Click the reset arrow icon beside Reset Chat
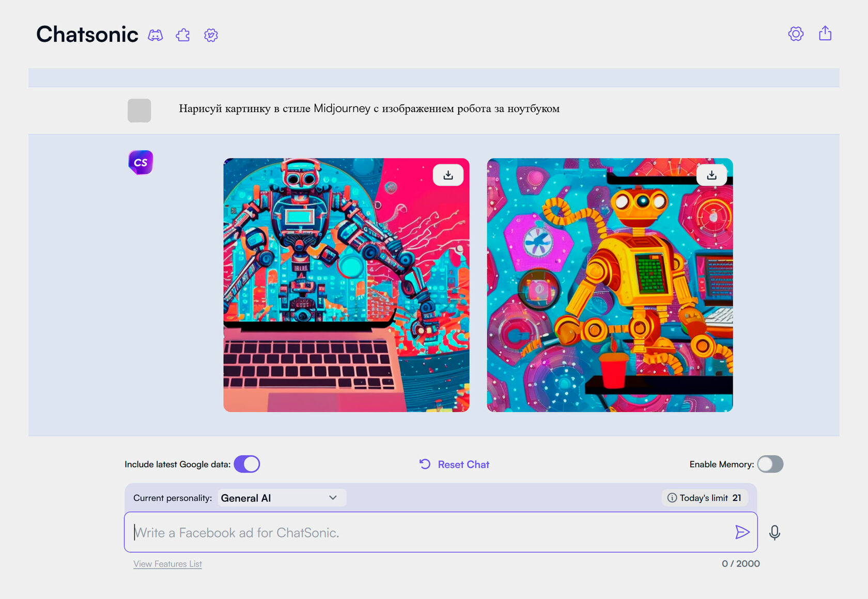 (x=425, y=464)
